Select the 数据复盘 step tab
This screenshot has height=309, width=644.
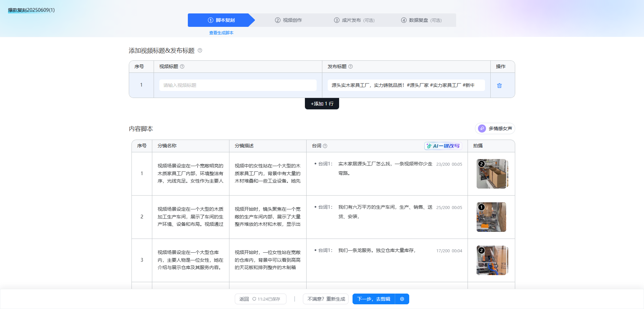421,20
